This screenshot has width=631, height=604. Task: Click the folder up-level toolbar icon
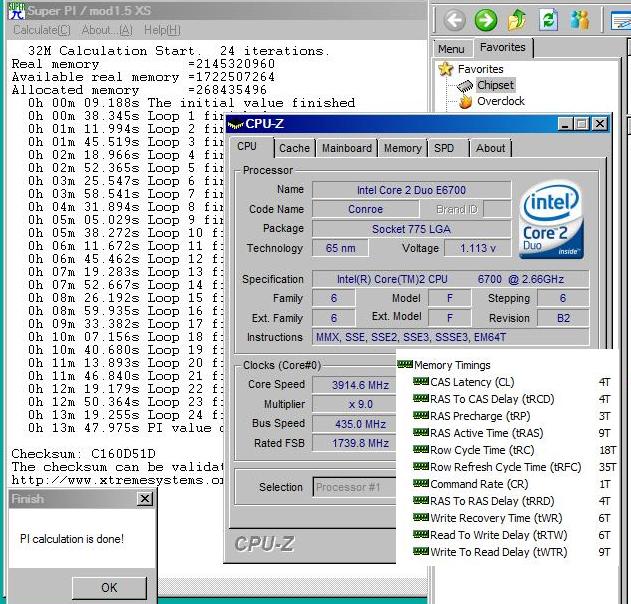(x=517, y=20)
